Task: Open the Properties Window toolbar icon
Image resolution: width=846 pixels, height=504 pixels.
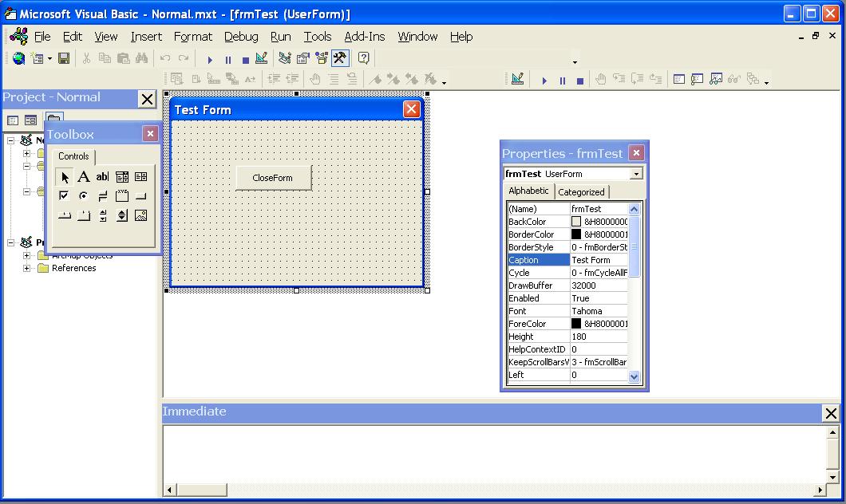Action: (x=303, y=58)
